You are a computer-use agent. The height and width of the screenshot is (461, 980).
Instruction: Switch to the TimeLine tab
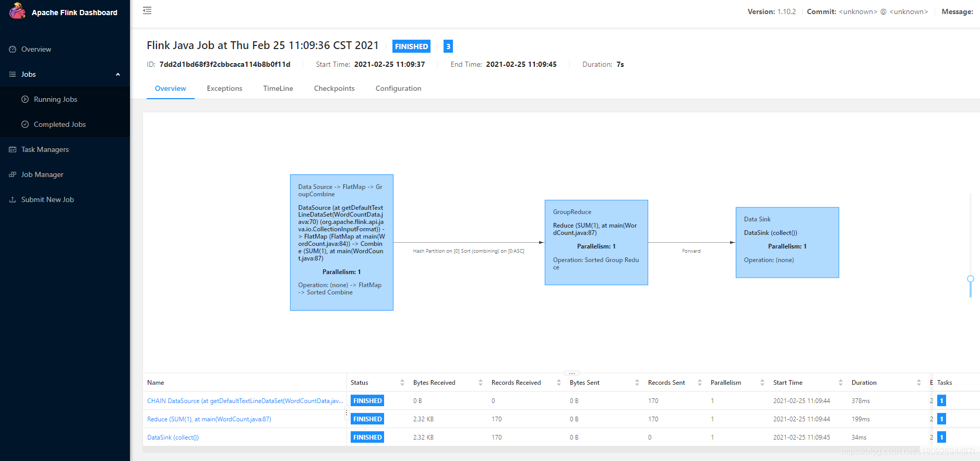[278, 88]
